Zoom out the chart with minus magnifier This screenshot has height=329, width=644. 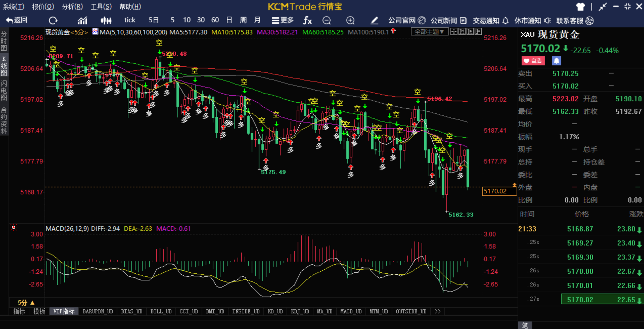(x=327, y=21)
